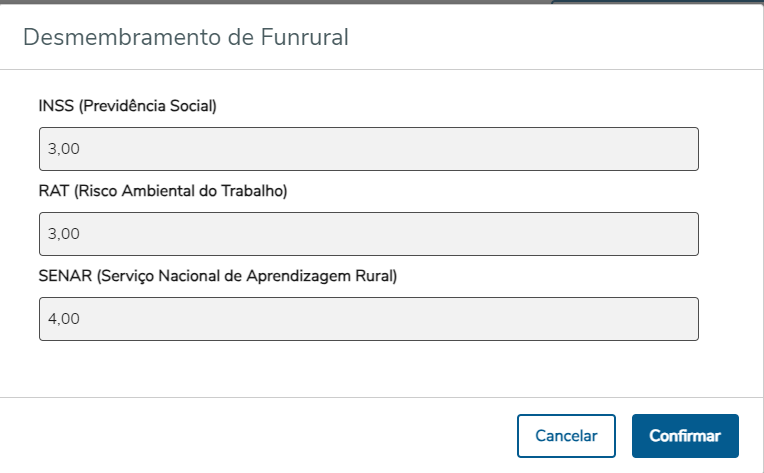Confirm the Funrural breakdown with Confirmar
764x473 pixels.
click(685, 436)
